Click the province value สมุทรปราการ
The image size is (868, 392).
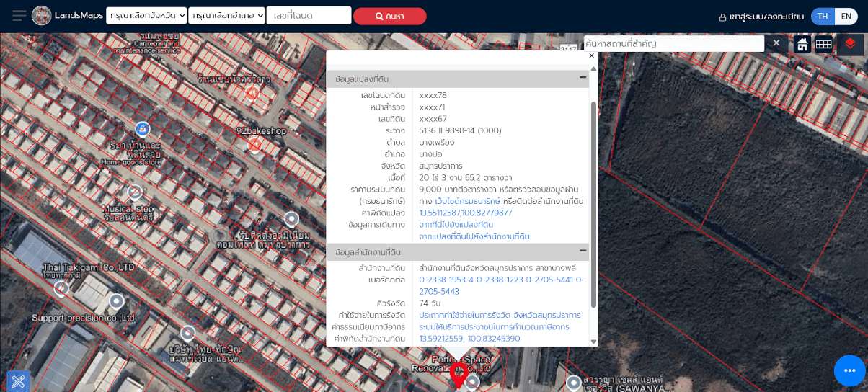click(440, 166)
